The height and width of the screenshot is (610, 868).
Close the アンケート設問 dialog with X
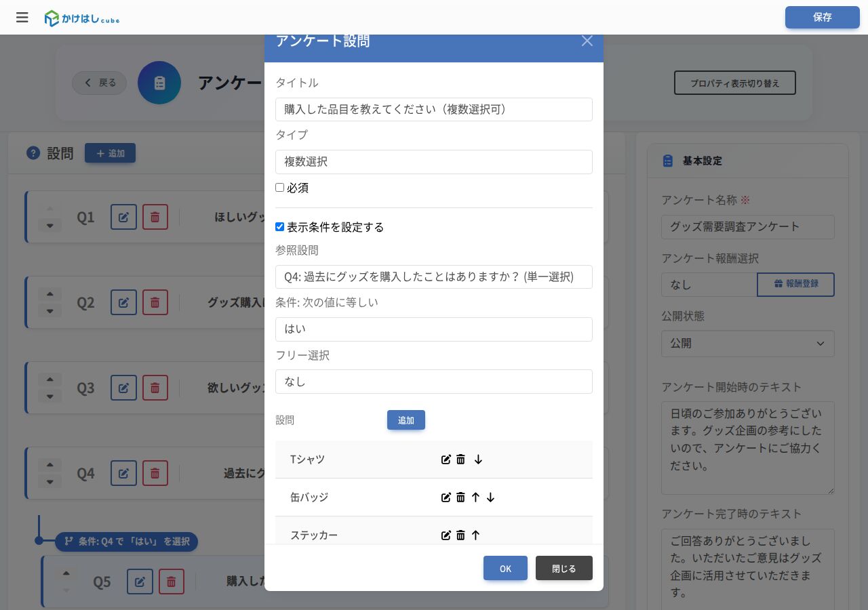coord(587,41)
